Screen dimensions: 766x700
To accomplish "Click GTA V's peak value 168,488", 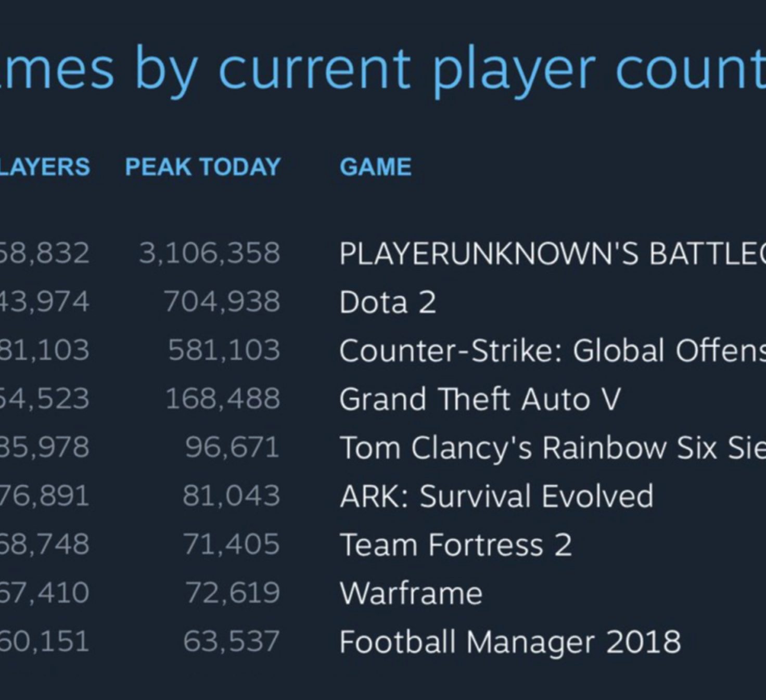I will click(x=223, y=399).
